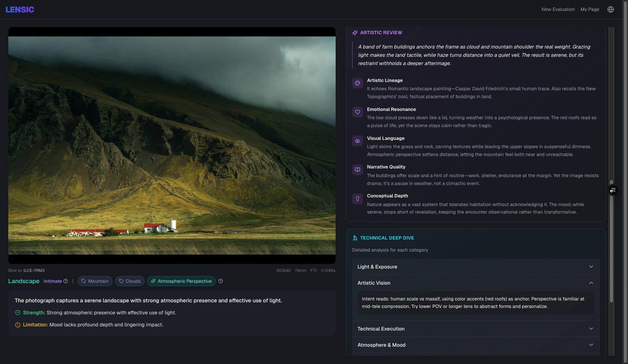Go to My Page
Image resolution: width=628 pixels, height=364 pixels.
pyautogui.click(x=590, y=9)
